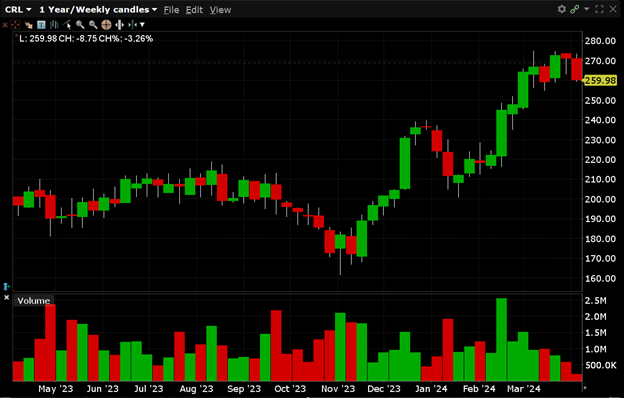Click the red zoom out magnifier

coord(93,25)
